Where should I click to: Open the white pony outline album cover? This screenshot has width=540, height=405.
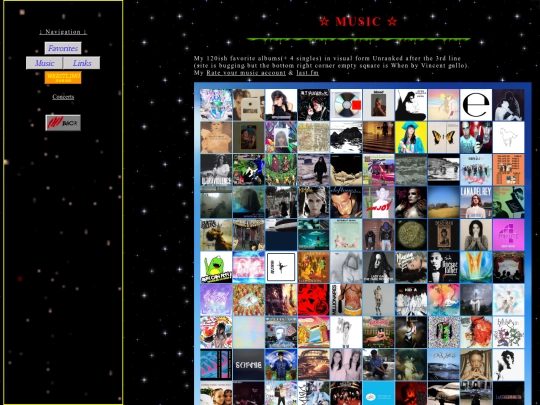pos(508,137)
